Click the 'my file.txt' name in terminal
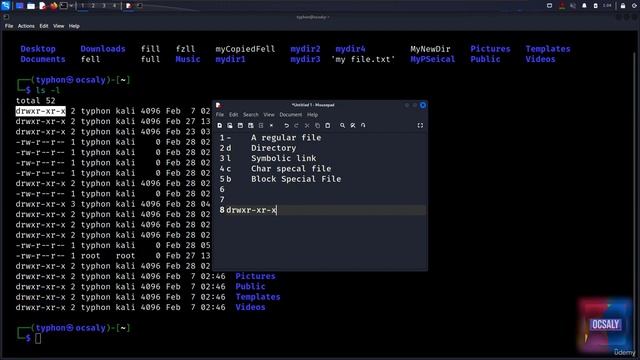 [363, 59]
